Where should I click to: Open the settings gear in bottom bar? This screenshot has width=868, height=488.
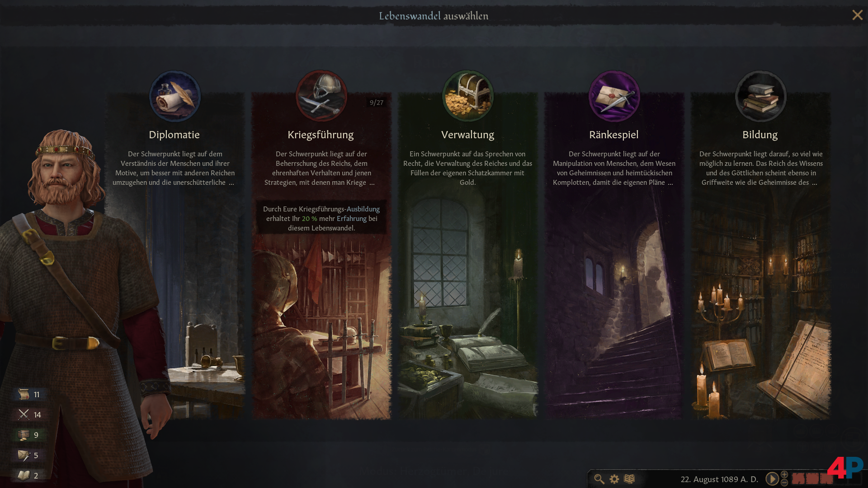point(614,479)
